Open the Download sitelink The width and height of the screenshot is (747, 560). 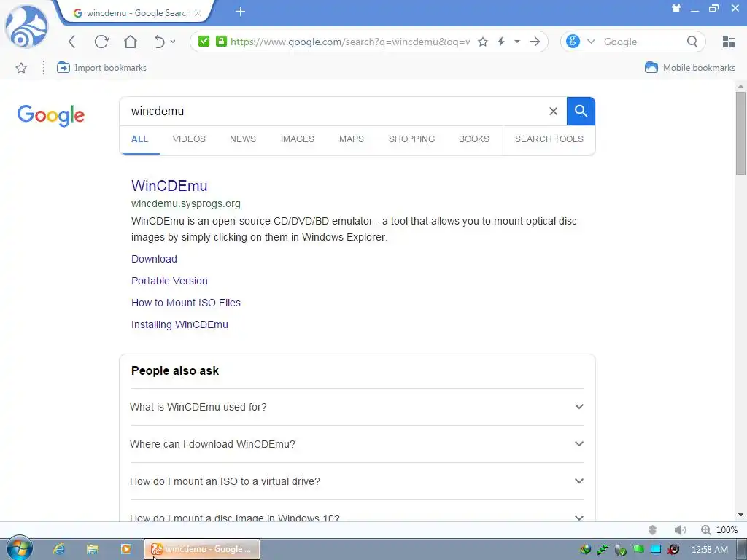pyautogui.click(x=154, y=259)
